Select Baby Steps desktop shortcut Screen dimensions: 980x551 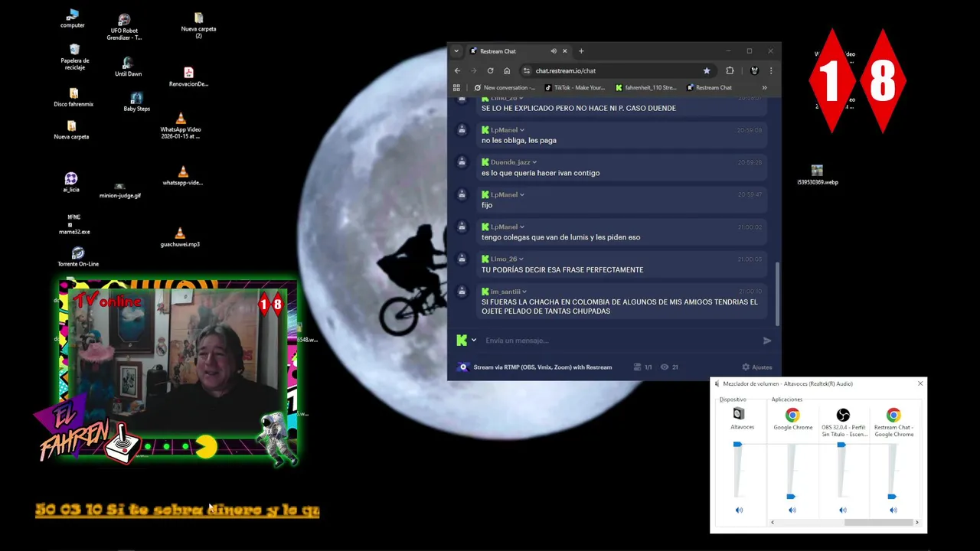(x=136, y=102)
